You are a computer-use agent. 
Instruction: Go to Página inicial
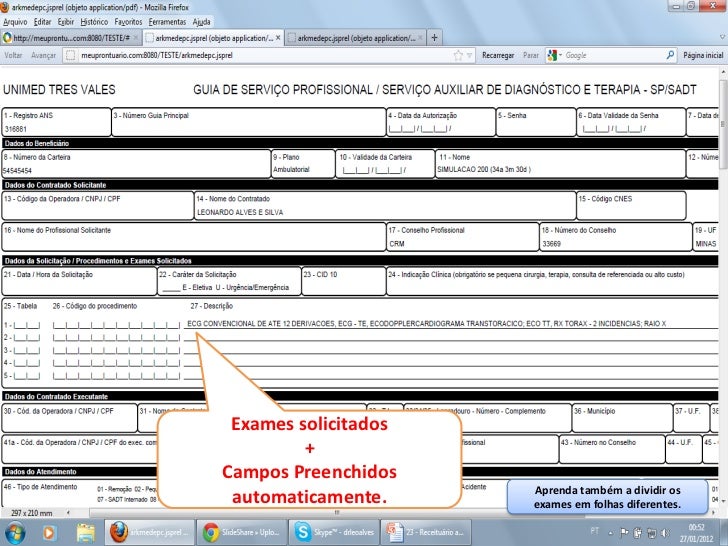coord(703,55)
